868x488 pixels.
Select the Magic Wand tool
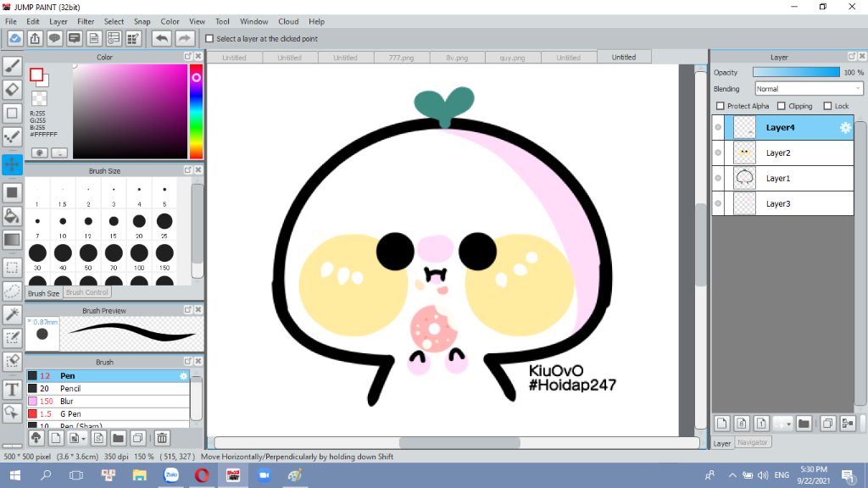[x=12, y=314]
